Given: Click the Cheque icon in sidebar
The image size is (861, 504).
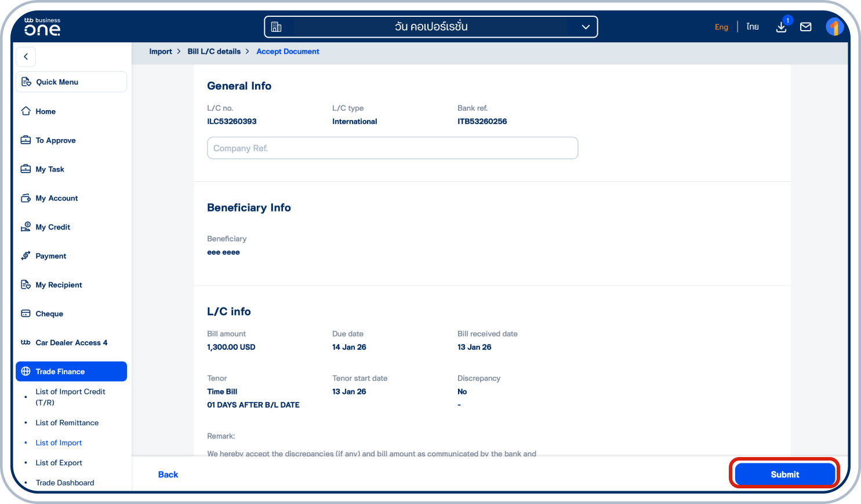Looking at the screenshot, I should 26,313.
